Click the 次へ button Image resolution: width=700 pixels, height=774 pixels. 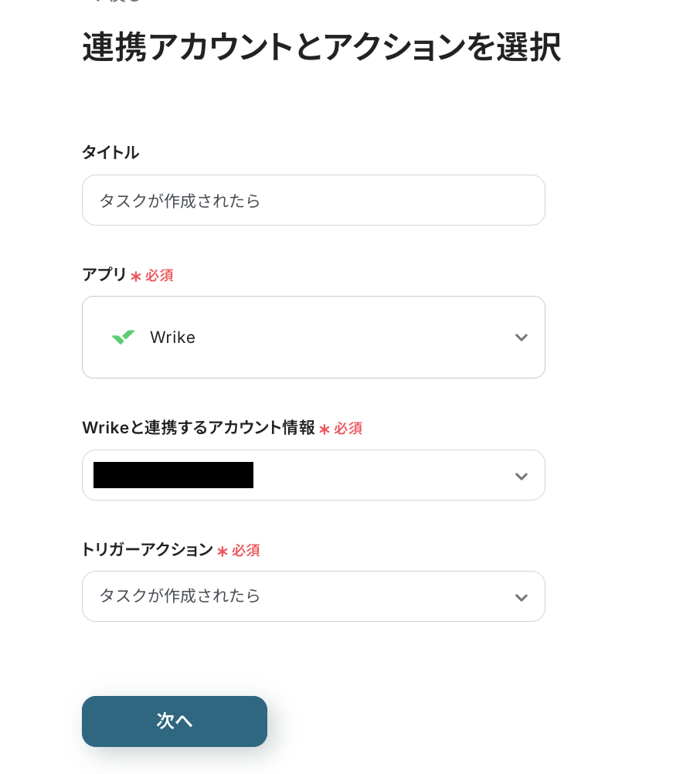coord(175,721)
